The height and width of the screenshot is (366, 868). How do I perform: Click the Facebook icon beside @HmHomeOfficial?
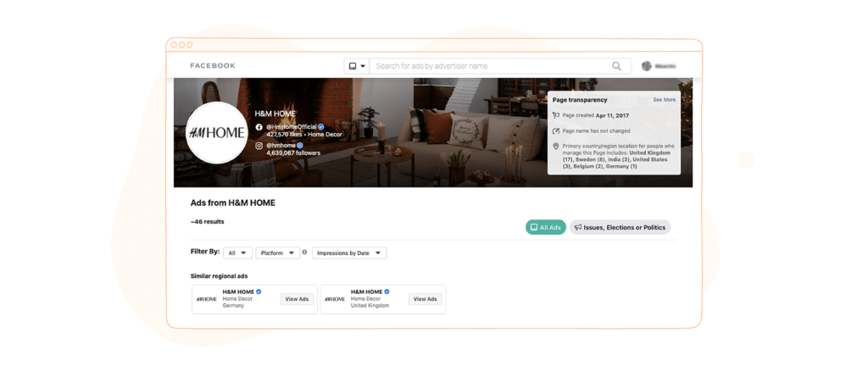[x=259, y=126]
